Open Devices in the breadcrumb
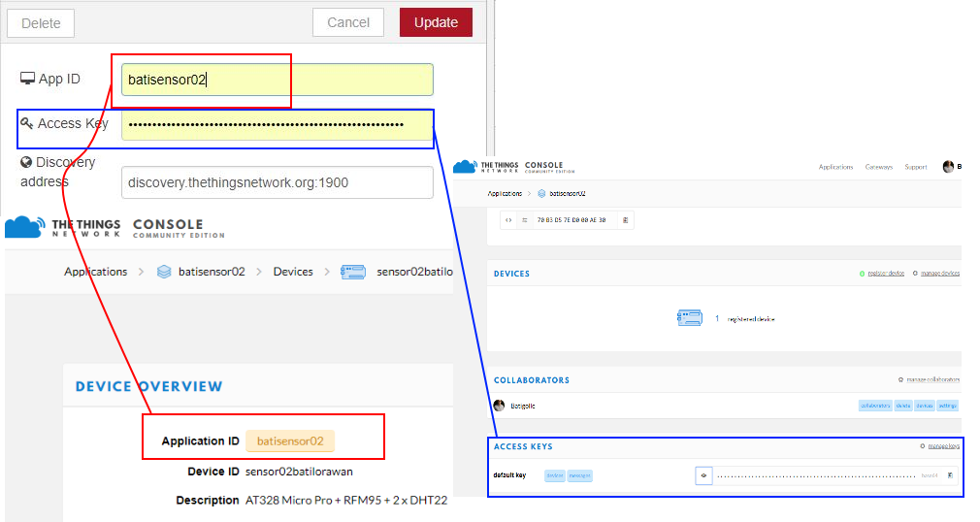 coord(293,272)
